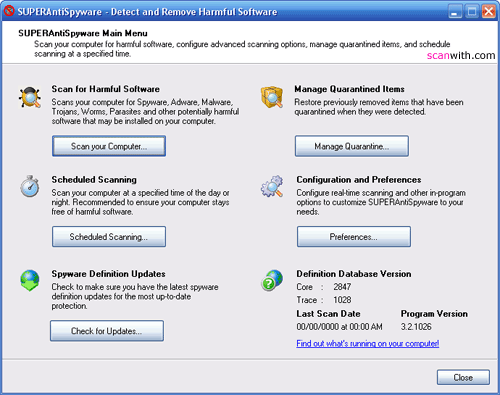Follow the 'Find out what's running' link

pos(368,343)
